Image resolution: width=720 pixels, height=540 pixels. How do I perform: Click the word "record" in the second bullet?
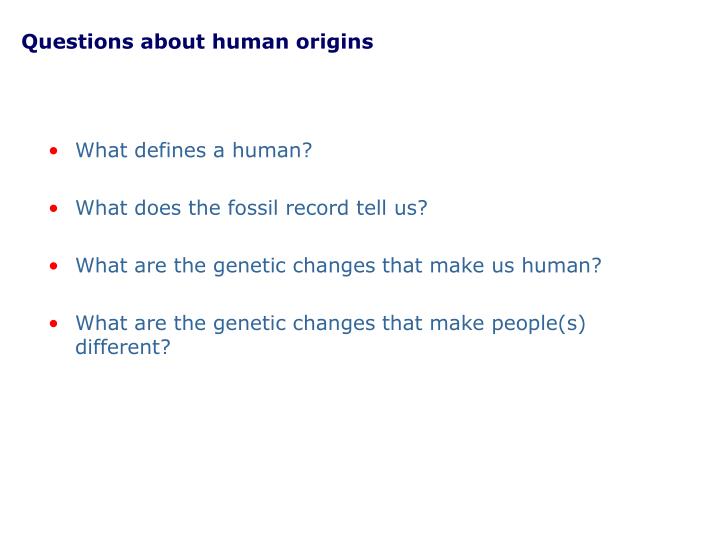point(317,208)
